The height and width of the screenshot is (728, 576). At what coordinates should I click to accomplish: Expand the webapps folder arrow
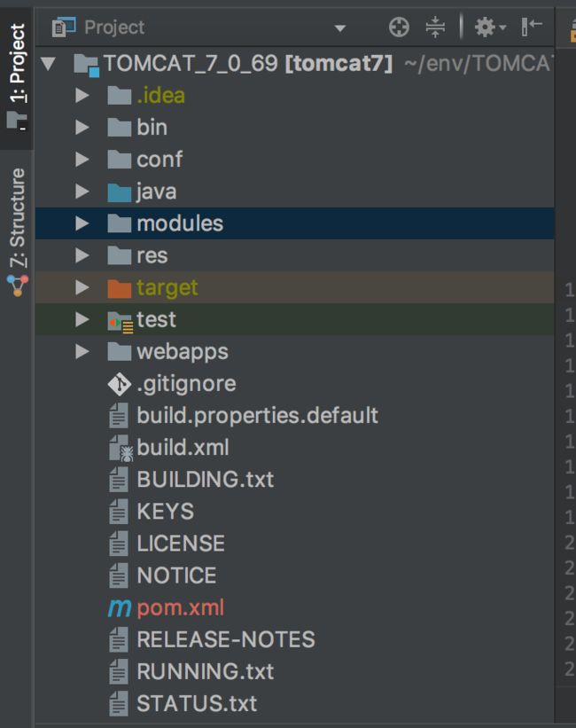[82, 351]
